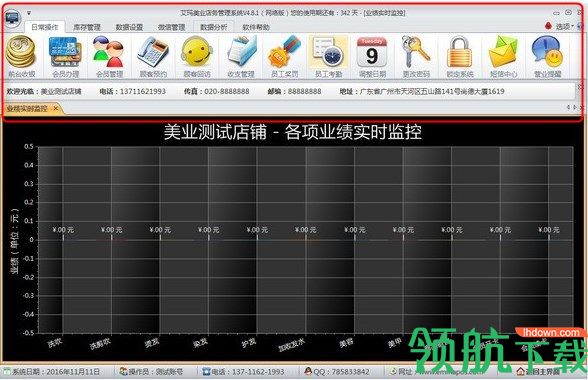Viewport: 588px width, 380px height.
Task: Click 邮编：88888888 in info bar
Action: tap(294, 91)
